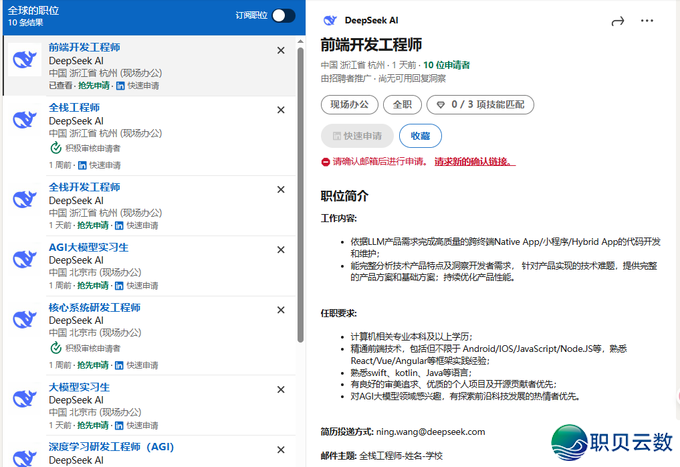Open the three-dot more options menu
The height and width of the screenshot is (467, 680).
point(647,21)
